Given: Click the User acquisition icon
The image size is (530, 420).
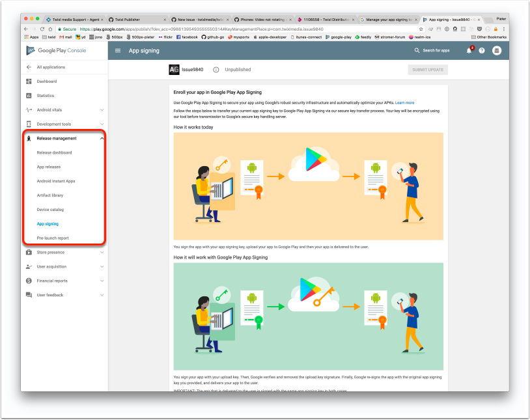Looking at the screenshot, I should [x=29, y=266].
